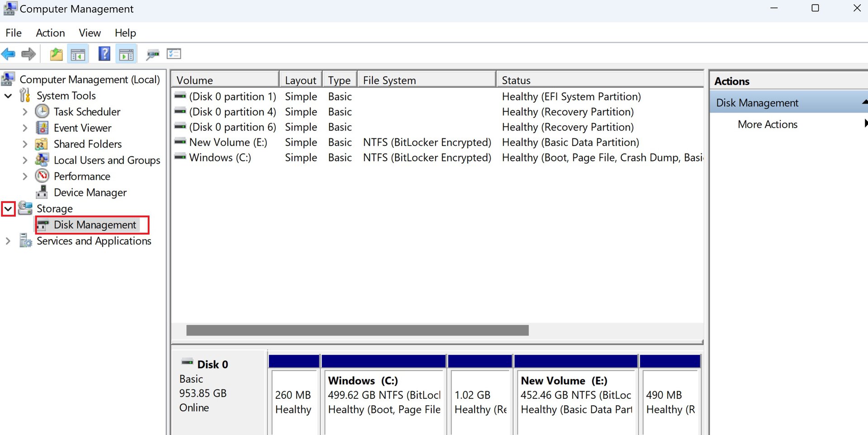Viewport: 868px width, 435px height.
Task: Click the Device Manager icon
Action: click(42, 192)
